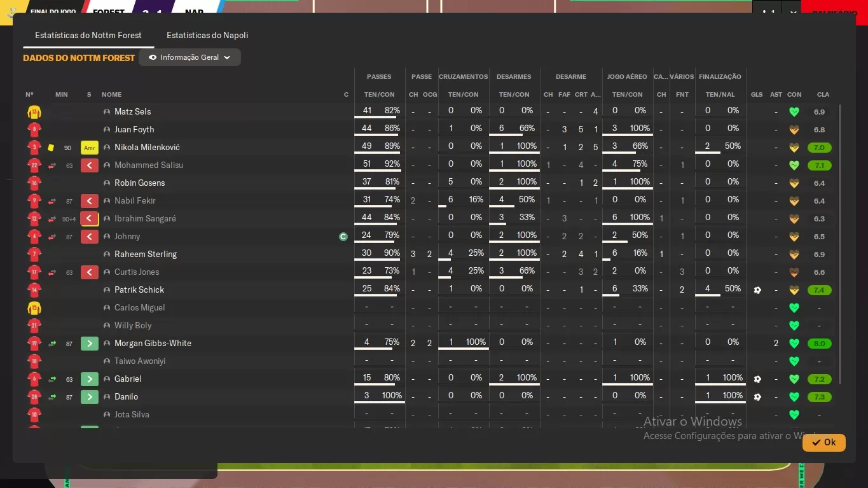Sort by the GLS goals column header
Image resolution: width=868 pixels, height=488 pixels.
(x=757, y=95)
